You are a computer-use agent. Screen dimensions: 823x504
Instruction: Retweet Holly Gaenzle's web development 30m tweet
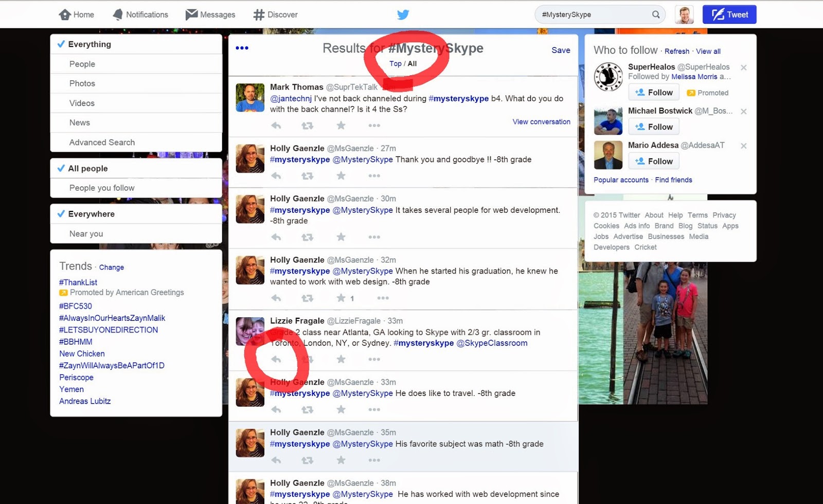[307, 237]
